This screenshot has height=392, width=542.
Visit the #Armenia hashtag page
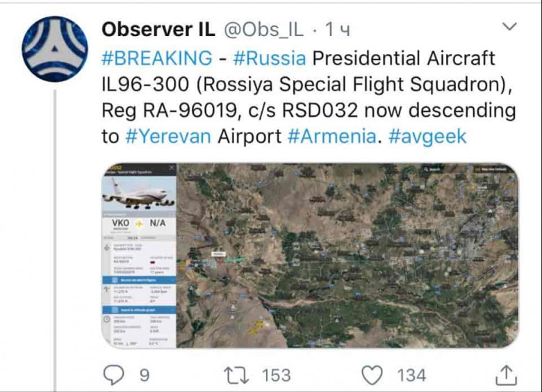[332, 136]
